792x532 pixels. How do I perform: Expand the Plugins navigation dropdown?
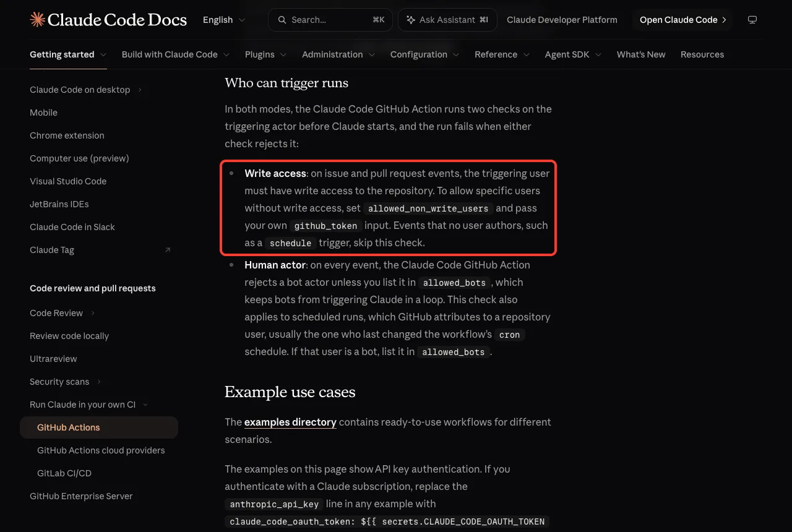266,54
